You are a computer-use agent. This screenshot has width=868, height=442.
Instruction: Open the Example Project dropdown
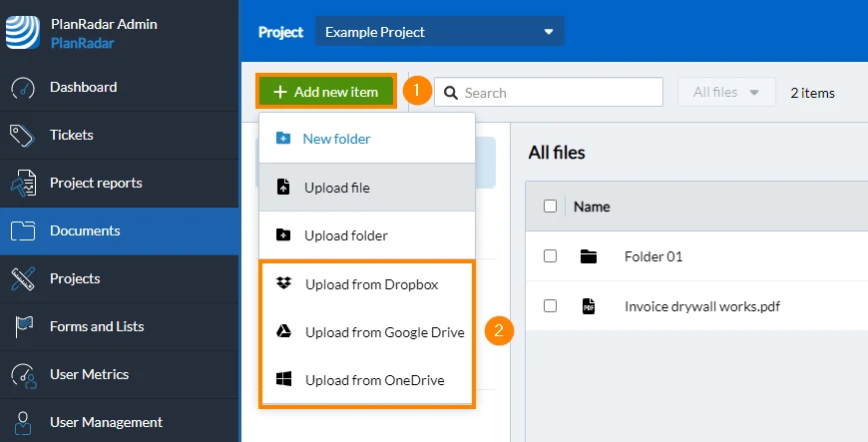440,32
